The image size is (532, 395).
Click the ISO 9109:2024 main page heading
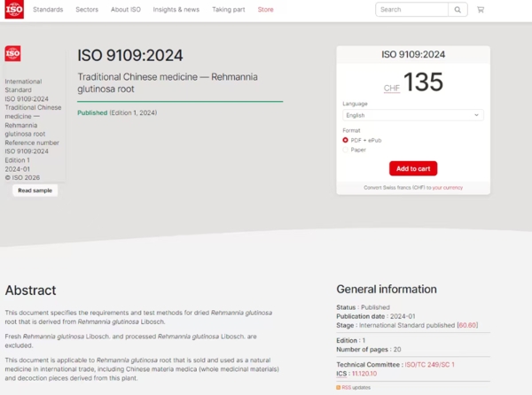coord(130,56)
